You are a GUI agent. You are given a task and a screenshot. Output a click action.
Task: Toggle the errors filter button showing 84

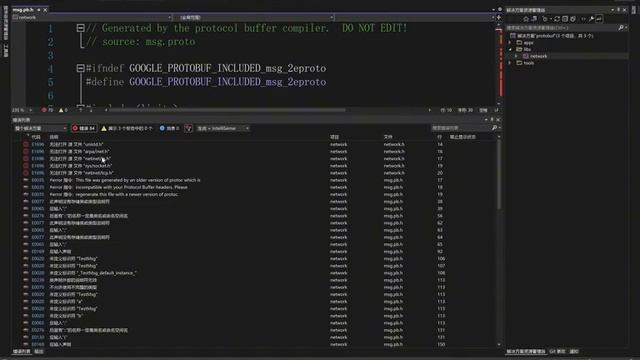click(84, 128)
